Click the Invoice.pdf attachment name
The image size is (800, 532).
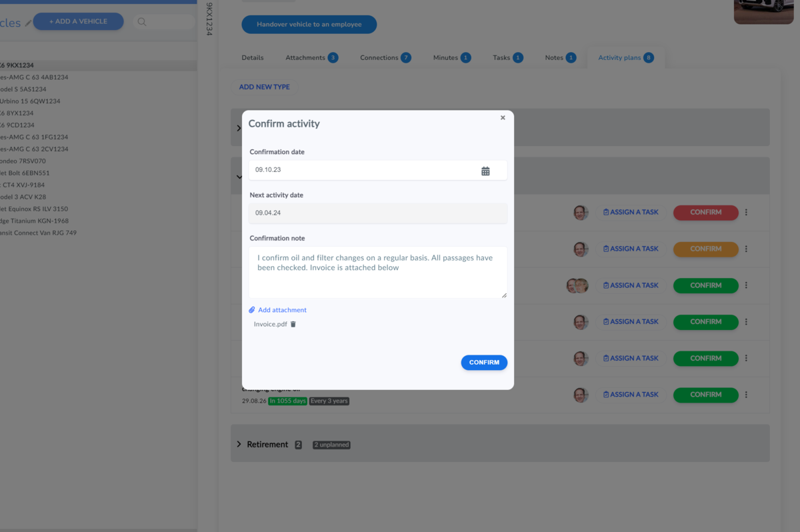click(271, 324)
